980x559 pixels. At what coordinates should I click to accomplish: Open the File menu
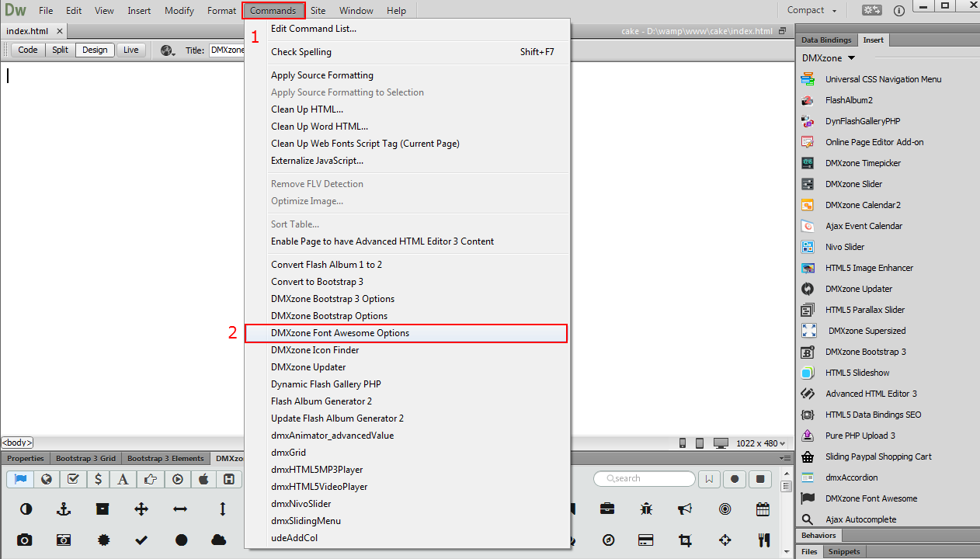click(x=46, y=11)
